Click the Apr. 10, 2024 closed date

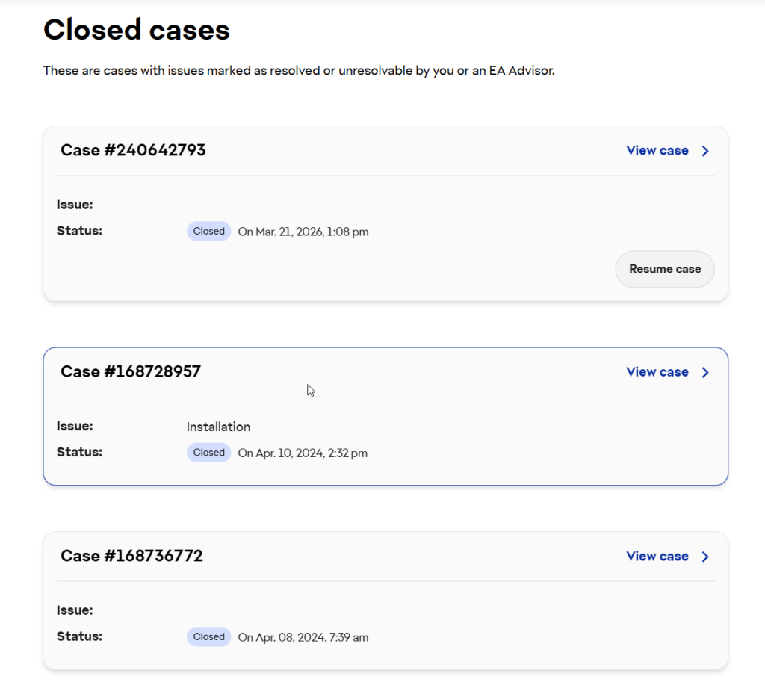click(x=302, y=453)
